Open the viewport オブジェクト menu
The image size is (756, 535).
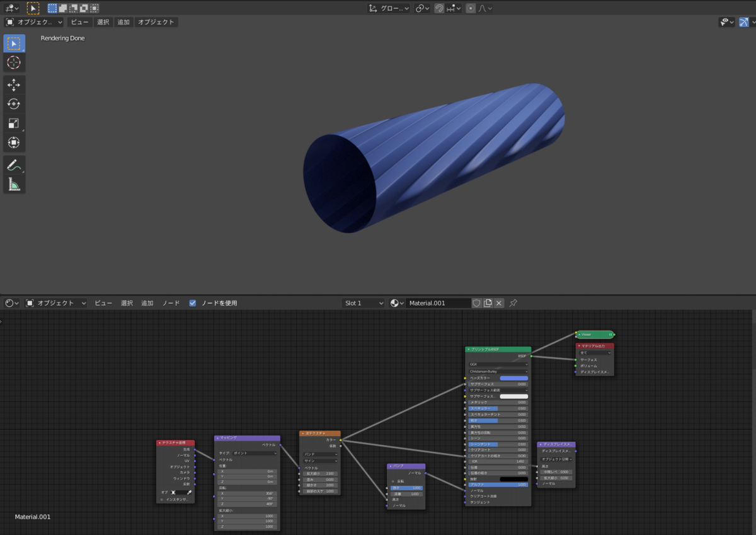pos(156,22)
